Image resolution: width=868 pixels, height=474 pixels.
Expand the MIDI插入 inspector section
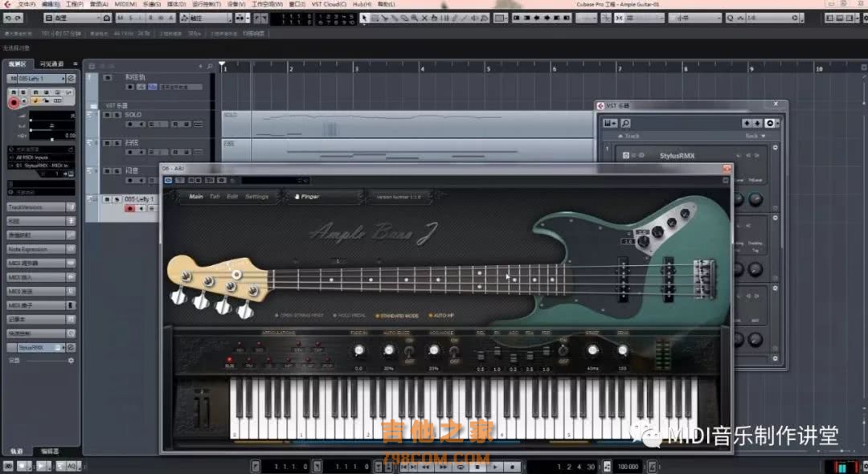coord(41,277)
